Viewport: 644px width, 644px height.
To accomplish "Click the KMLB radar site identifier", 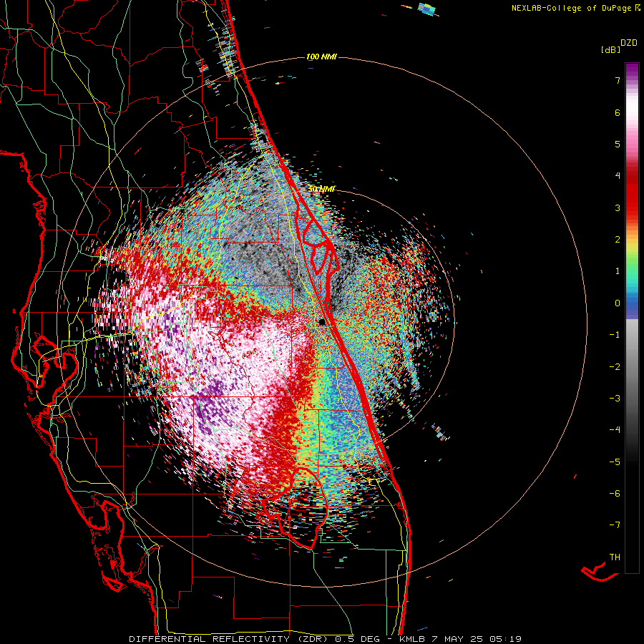I will click(x=413, y=639).
